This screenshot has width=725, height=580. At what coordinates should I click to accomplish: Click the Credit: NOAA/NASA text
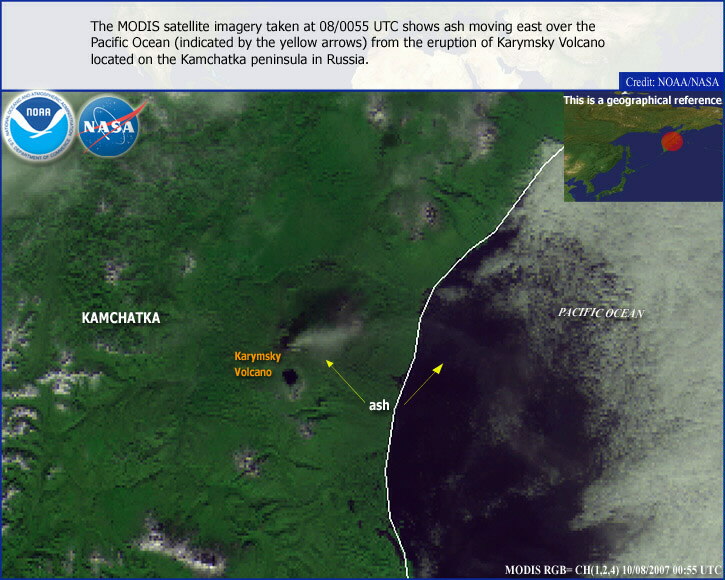point(672,81)
